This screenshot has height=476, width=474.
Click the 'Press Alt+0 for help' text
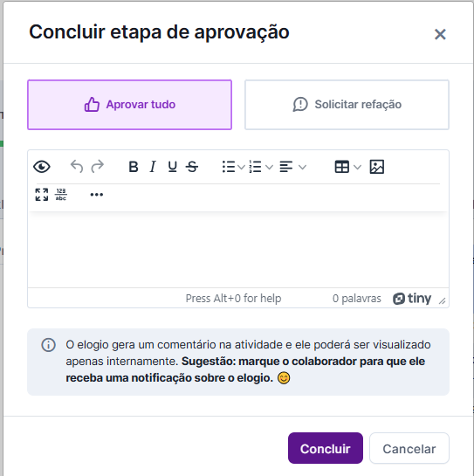tap(233, 299)
